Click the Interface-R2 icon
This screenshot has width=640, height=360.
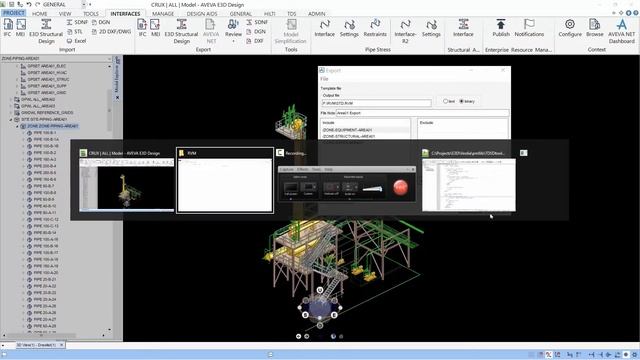click(x=405, y=31)
